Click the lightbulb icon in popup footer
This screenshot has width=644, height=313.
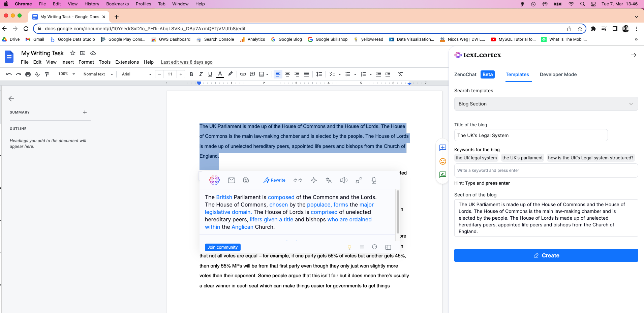[349, 247]
